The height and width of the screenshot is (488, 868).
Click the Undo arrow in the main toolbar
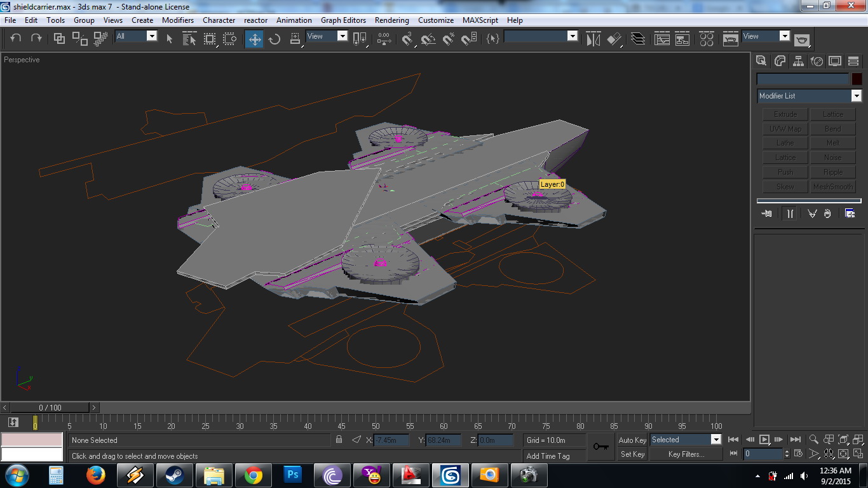point(16,38)
